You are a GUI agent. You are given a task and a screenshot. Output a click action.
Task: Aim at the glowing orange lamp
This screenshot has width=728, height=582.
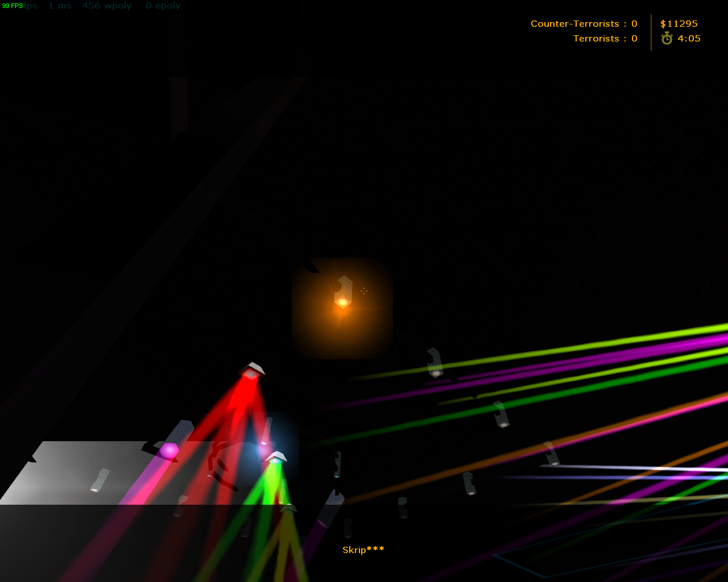coord(342,301)
